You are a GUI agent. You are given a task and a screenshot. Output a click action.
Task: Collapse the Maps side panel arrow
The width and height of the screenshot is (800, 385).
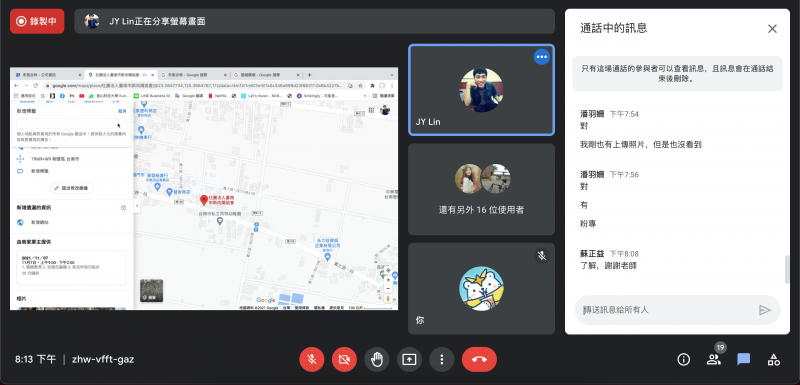point(136,206)
